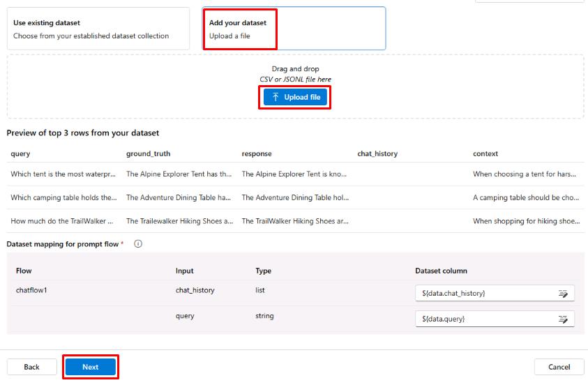Go to the previous step with Back
Screen dimensions: 588x385
click(x=32, y=367)
